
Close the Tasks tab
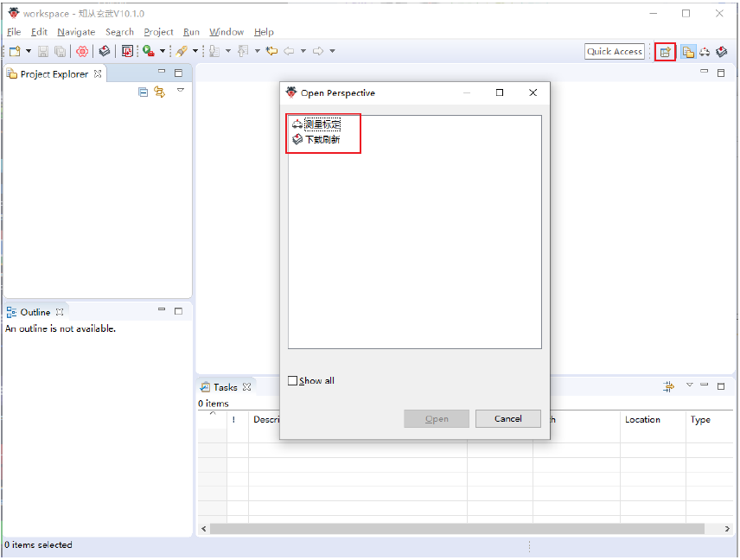coord(247,387)
